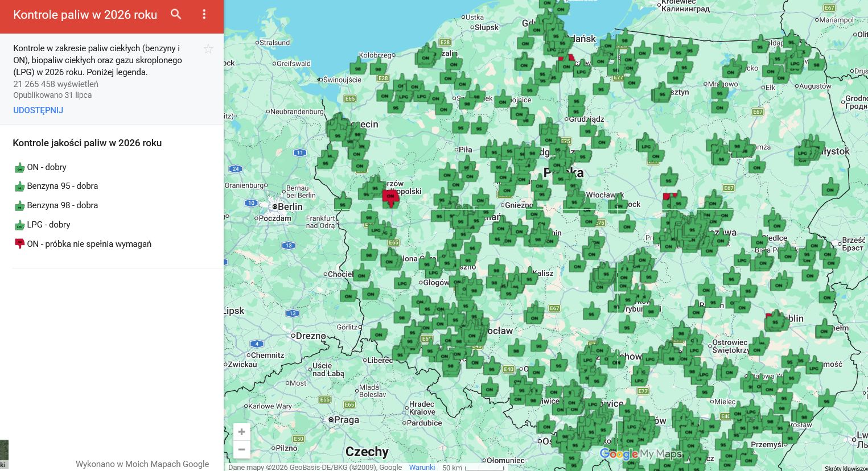
Task: Open the Warunki terms link
Action: coord(422,467)
